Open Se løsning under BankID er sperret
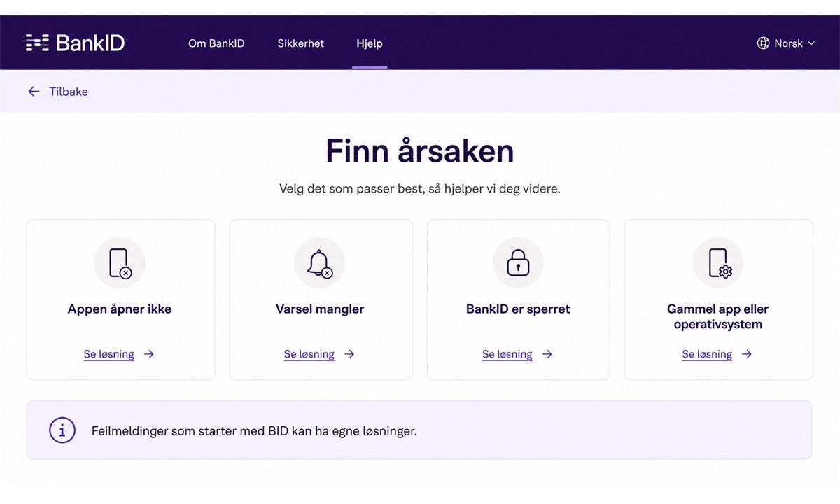The image size is (840, 504). pyautogui.click(x=507, y=354)
